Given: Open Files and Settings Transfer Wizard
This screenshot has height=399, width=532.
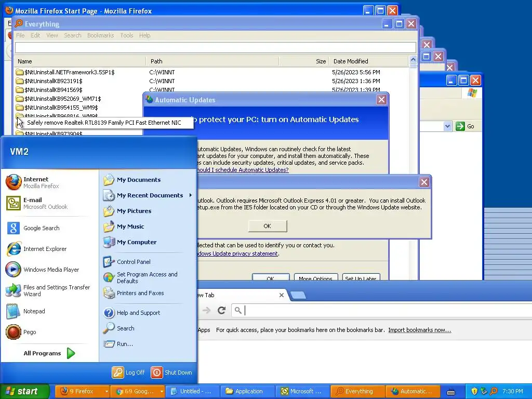Looking at the screenshot, I should pyautogui.click(x=48, y=290).
